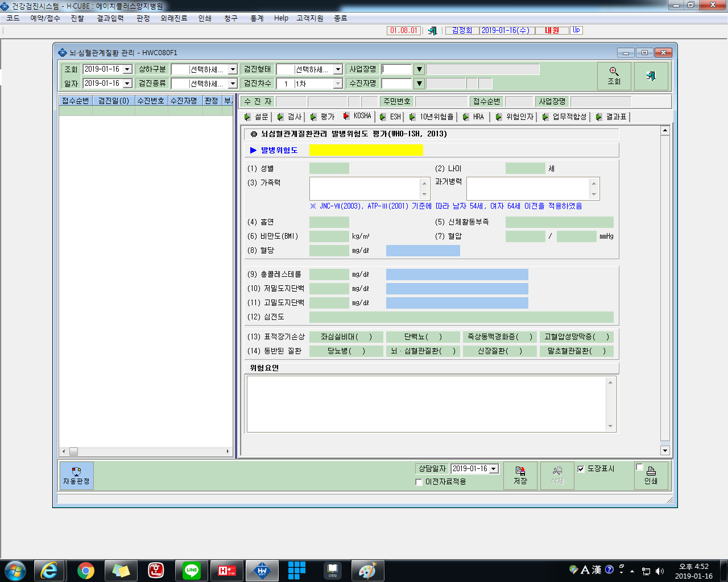Viewport: 728px width, 582px height.
Task: Expand the 상하구분 dropdown
Action: coord(233,69)
